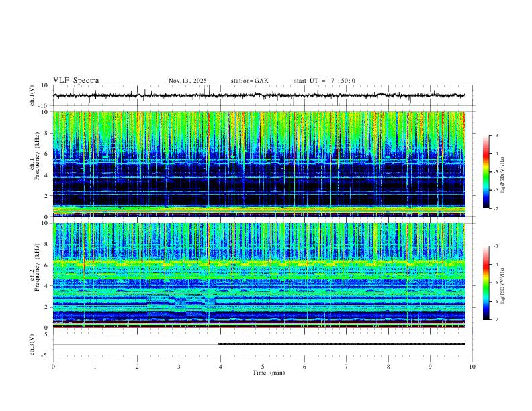Image resolution: width=532 pixels, height=411 pixels.
Task: Click time axis tick label "9"
Action: (430, 367)
